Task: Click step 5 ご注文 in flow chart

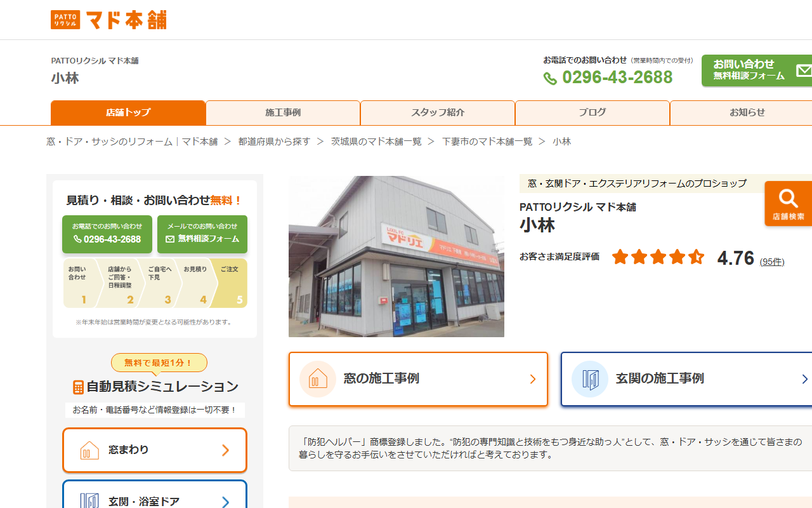Action: pos(230,283)
